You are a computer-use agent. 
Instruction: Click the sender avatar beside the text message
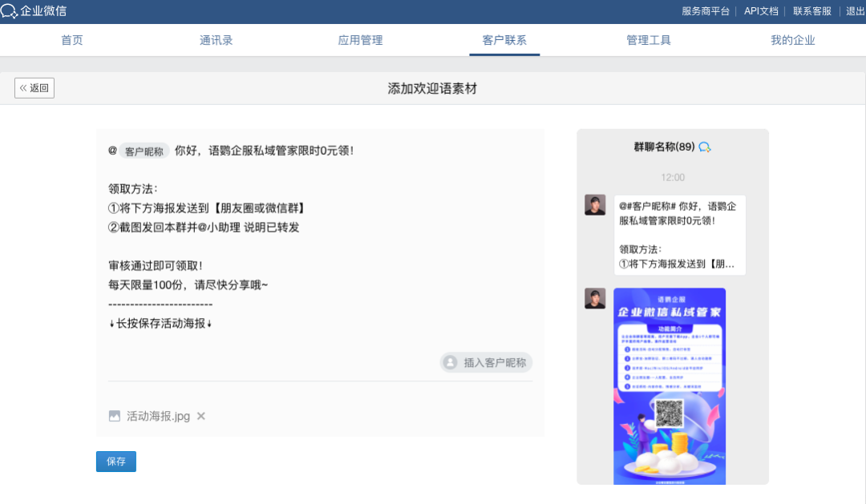595,205
